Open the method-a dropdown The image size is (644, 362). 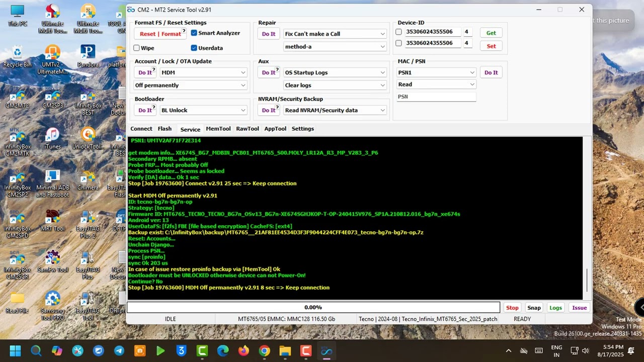point(335,46)
